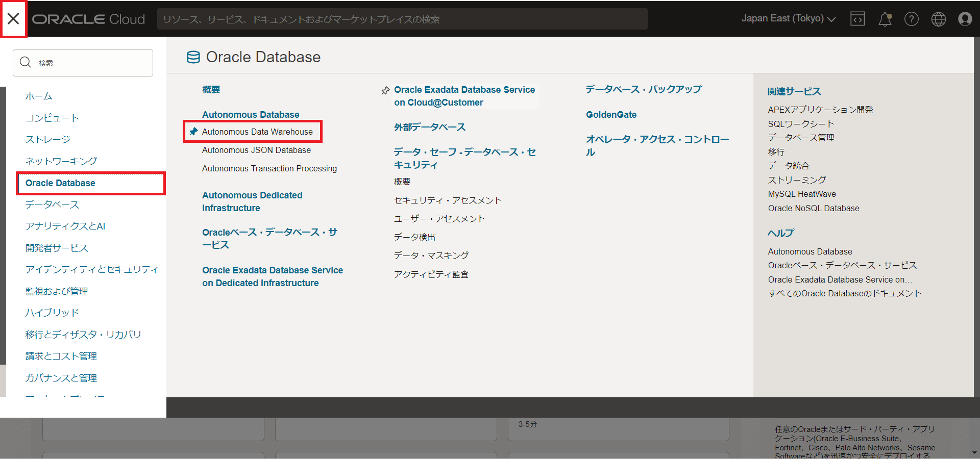
Task: Open the language globe icon
Action: coord(938,19)
